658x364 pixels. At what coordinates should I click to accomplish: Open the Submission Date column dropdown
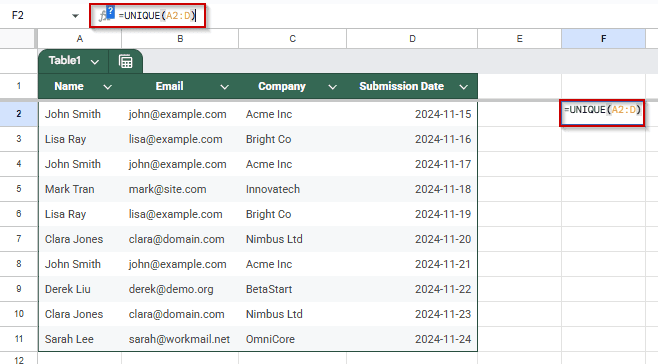coord(463,87)
